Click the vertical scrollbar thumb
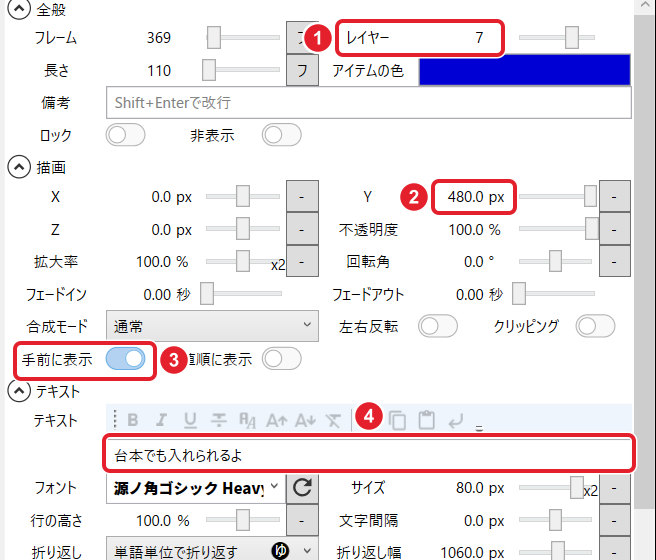Viewport: 656px width, 560px height. click(645, 261)
